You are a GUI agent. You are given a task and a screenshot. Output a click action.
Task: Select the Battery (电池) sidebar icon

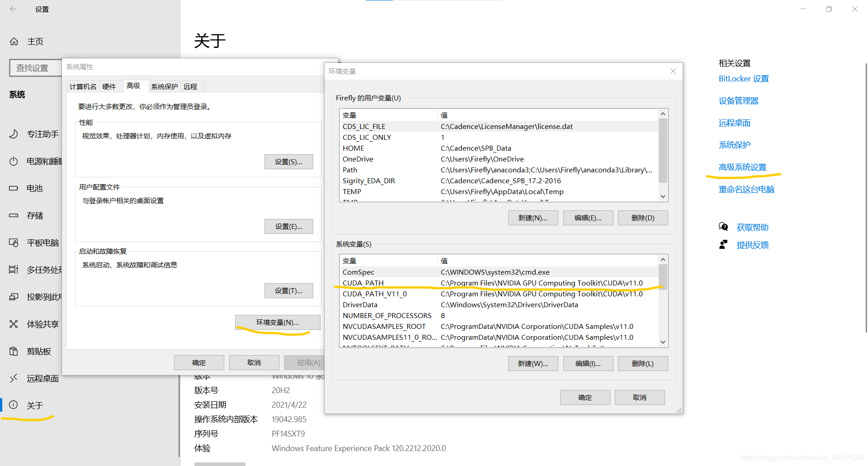click(14, 188)
